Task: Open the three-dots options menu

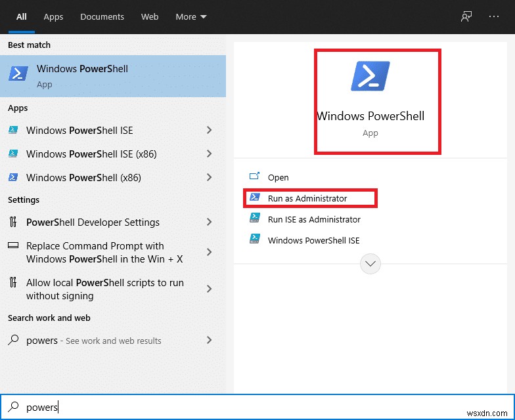Action: click(x=494, y=16)
